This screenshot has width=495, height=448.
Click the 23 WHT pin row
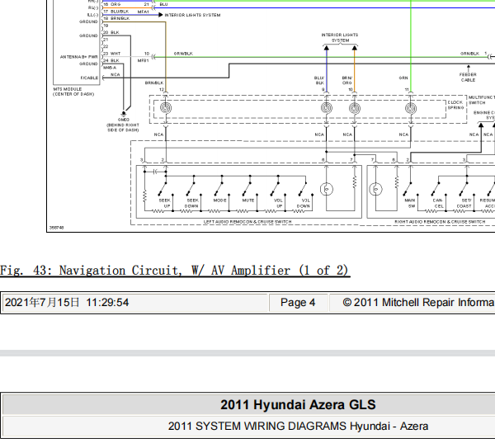[x=112, y=54]
